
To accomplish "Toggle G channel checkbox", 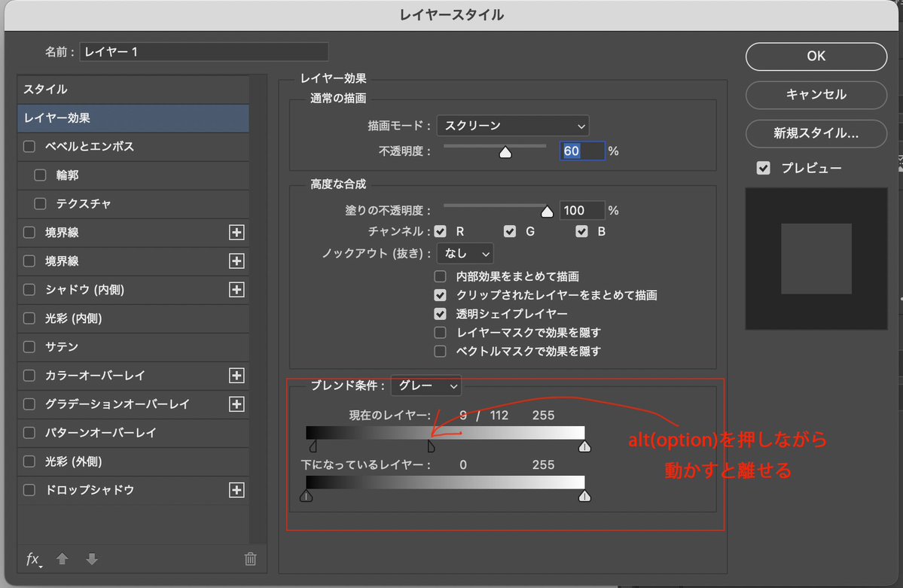I will [510, 232].
